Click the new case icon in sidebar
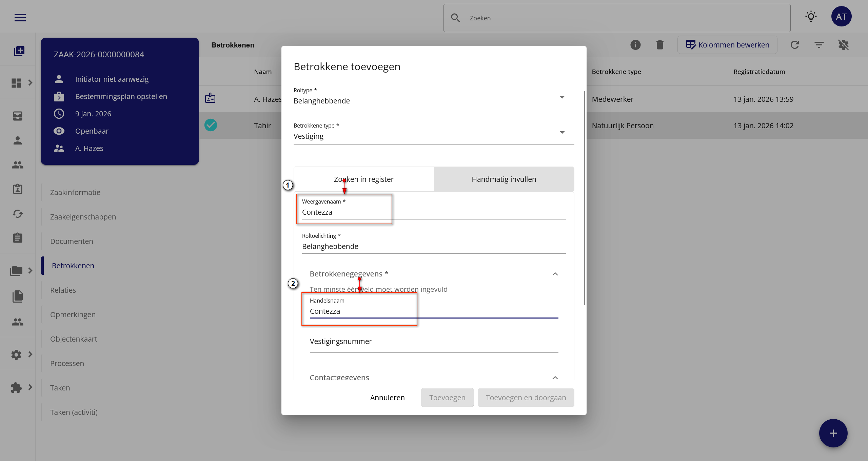Viewport: 868px width, 461px height. pyautogui.click(x=19, y=51)
